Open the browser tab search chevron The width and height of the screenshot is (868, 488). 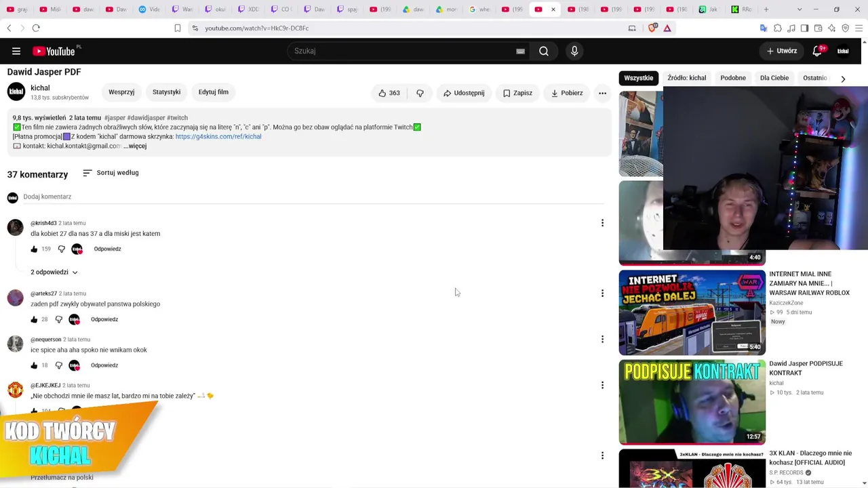coord(800,9)
